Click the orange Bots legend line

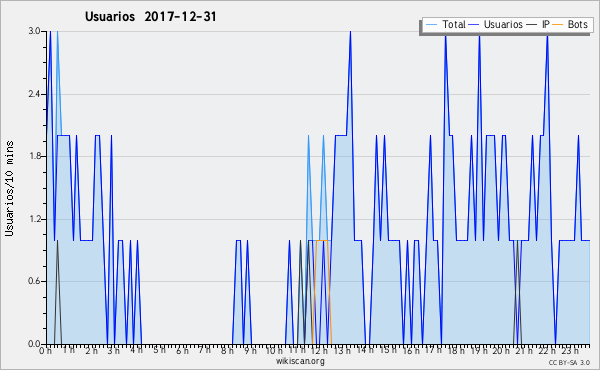(x=558, y=24)
